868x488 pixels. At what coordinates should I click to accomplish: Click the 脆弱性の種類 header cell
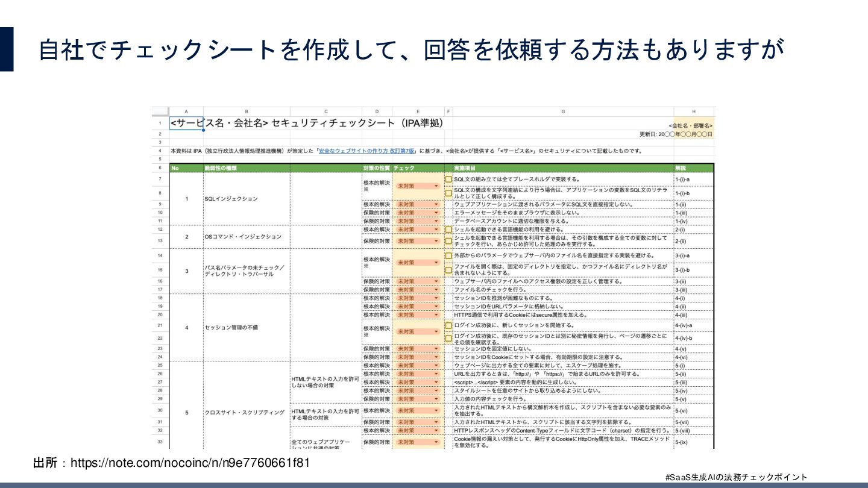click(246, 168)
